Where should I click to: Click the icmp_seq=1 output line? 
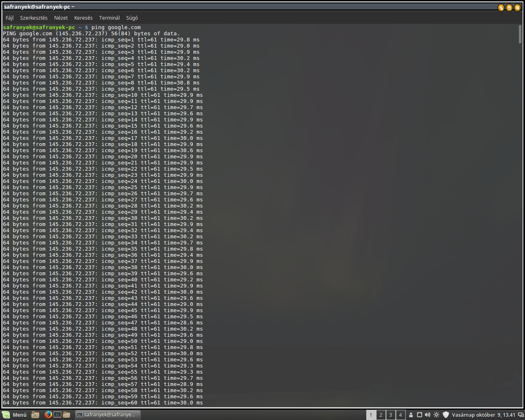[x=101, y=40]
